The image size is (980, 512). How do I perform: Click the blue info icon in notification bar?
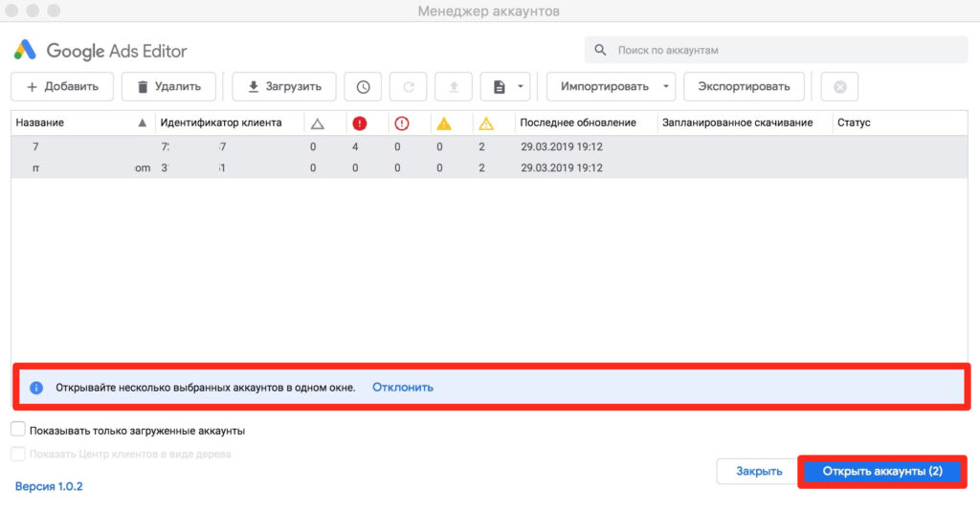coord(36,388)
